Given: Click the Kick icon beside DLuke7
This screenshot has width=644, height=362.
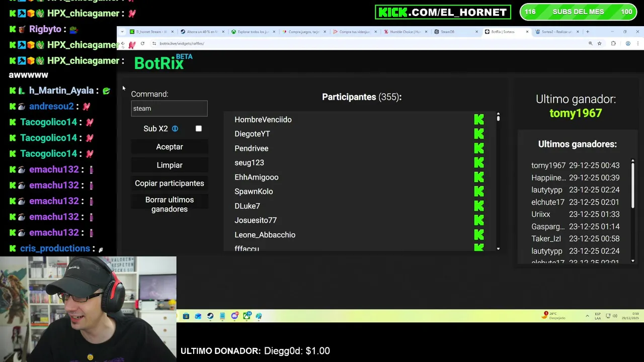Looking at the screenshot, I should [478, 206].
